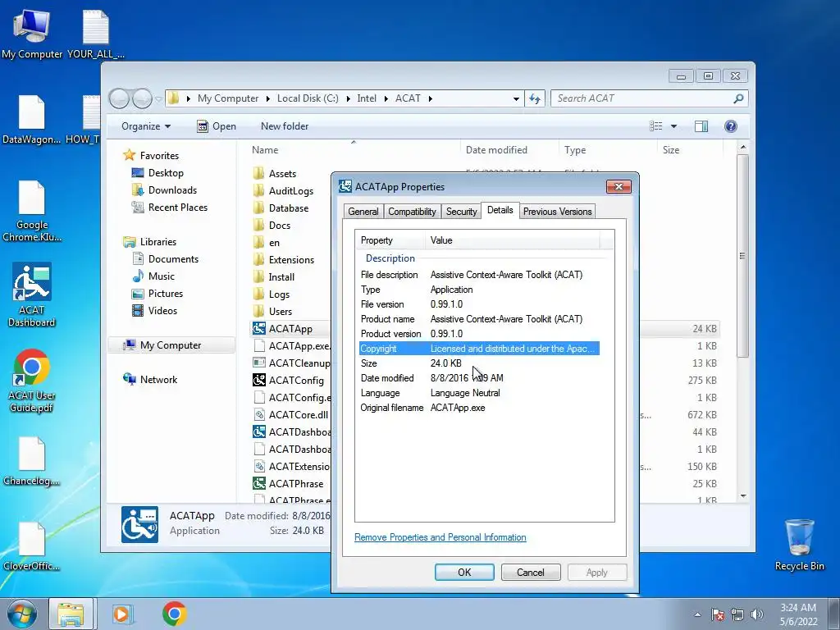Open the My Computer desktop icon
The width and height of the screenshot is (840, 630).
[32, 33]
